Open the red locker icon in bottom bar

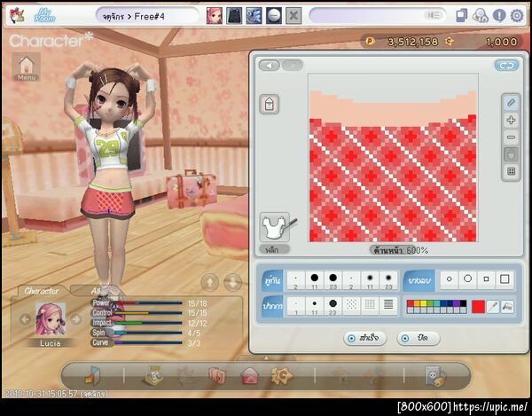click(217, 376)
